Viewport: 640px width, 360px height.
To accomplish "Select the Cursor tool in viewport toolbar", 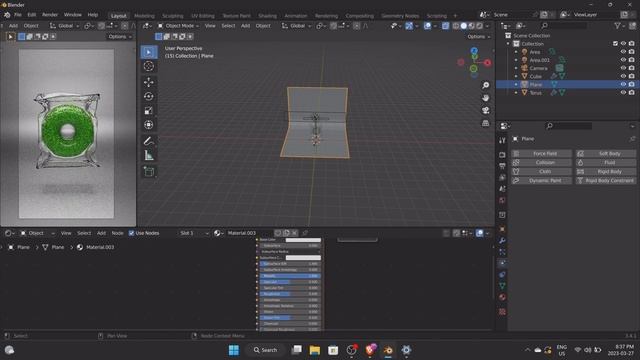I will 149,66.
